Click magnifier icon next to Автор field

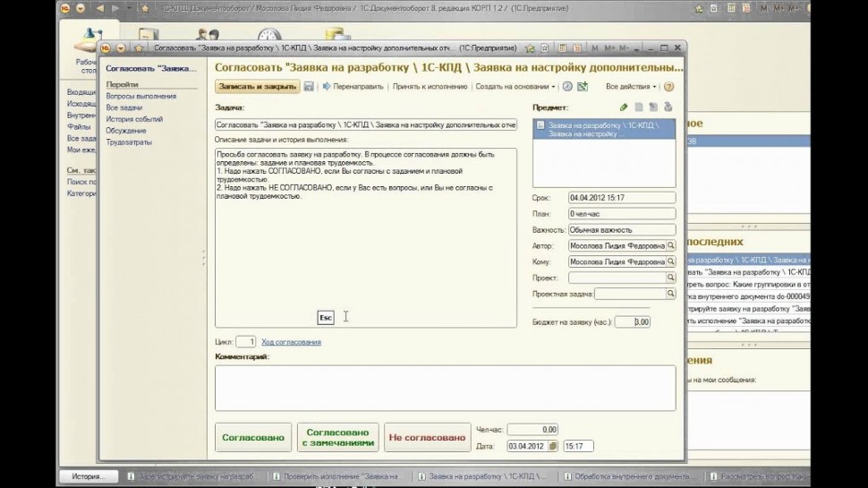pyautogui.click(x=670, y=245)
